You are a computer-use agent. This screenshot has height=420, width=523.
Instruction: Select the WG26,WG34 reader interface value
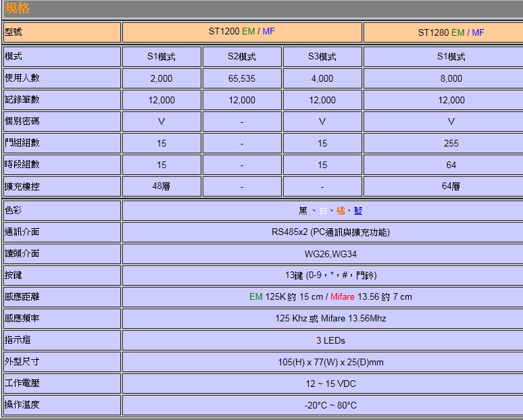(330, 254)
